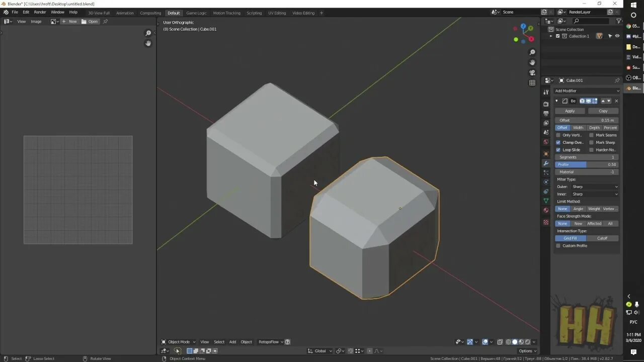Select the Tweak select tool in the bottom header
The image size is (644, 362).
(x=177, y=351)
